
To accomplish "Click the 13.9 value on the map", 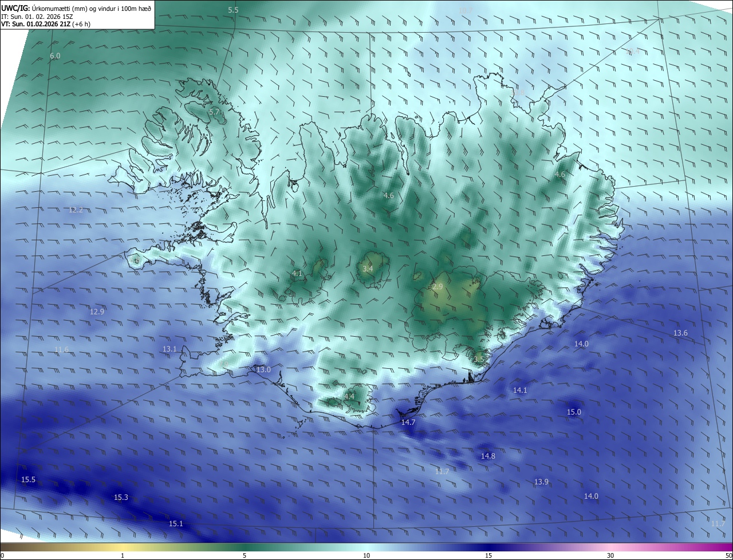I will tap(541, 482).
